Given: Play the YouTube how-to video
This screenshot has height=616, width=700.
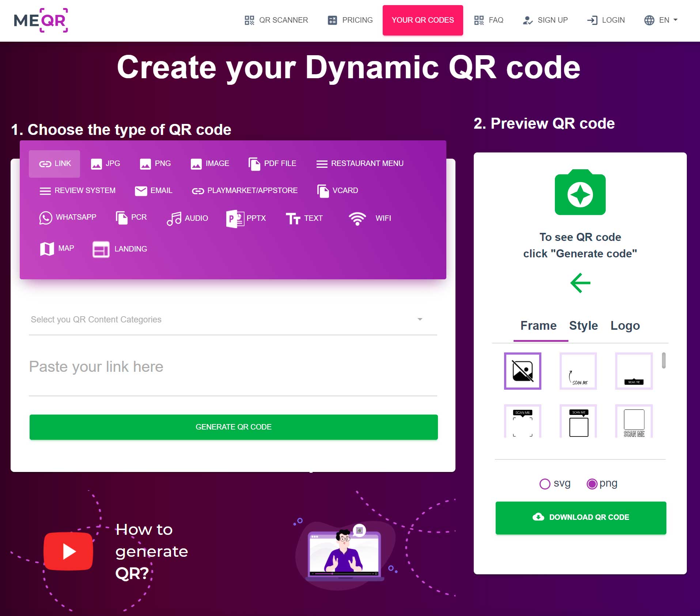Looking at the screenshot, I should [x=68, y=551].
